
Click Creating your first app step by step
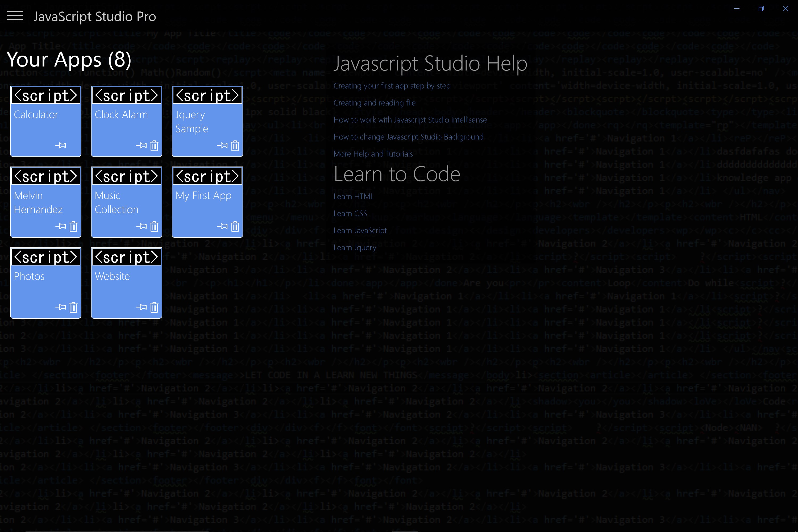click(391, 85)
